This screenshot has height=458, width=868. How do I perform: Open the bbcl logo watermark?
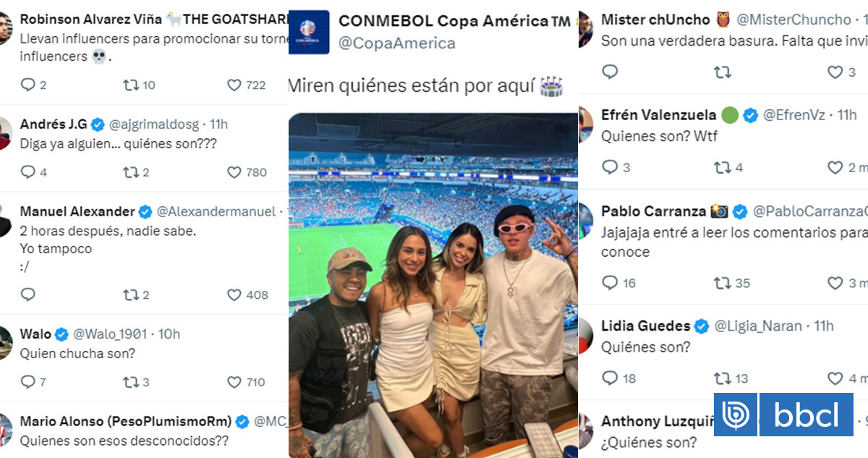(783, 415)
